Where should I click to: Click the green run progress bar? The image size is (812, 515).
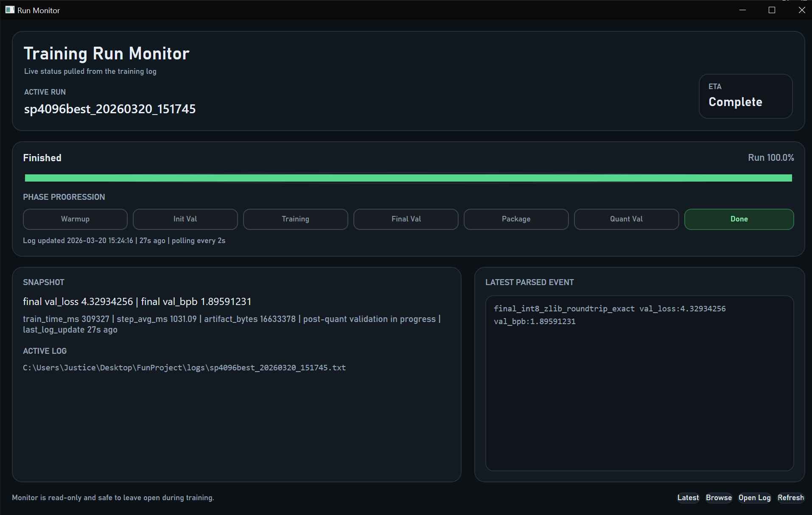[x=408, y=178]
